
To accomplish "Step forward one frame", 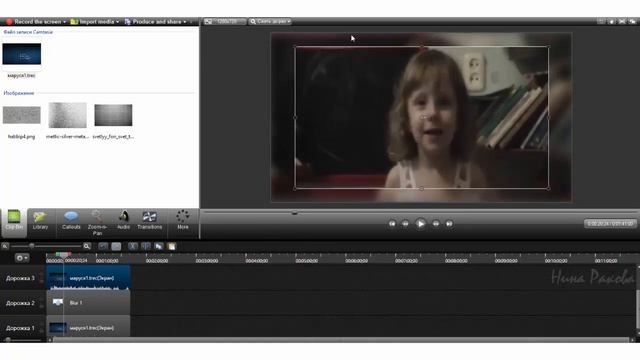I will 436,224.
